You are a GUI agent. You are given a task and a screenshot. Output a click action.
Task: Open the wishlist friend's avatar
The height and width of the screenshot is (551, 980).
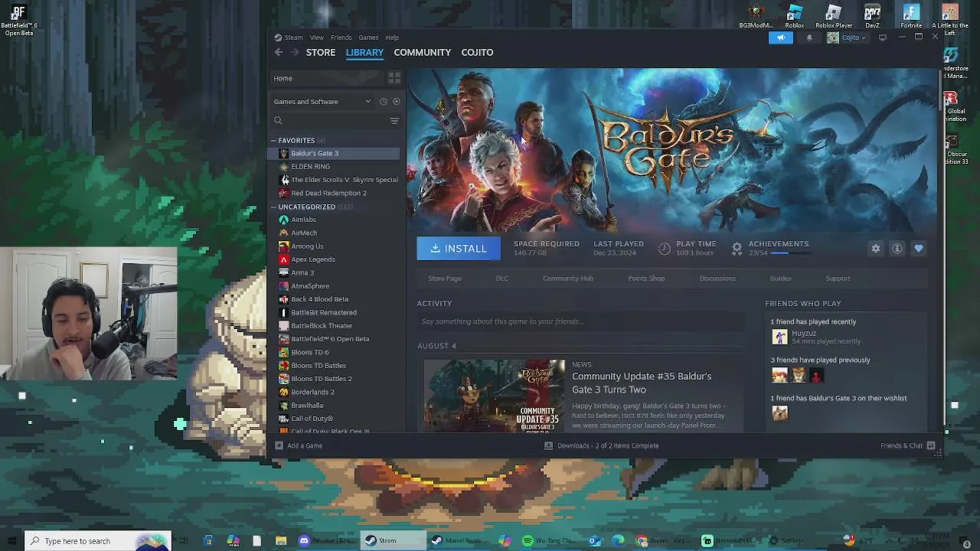coord(779,413)
